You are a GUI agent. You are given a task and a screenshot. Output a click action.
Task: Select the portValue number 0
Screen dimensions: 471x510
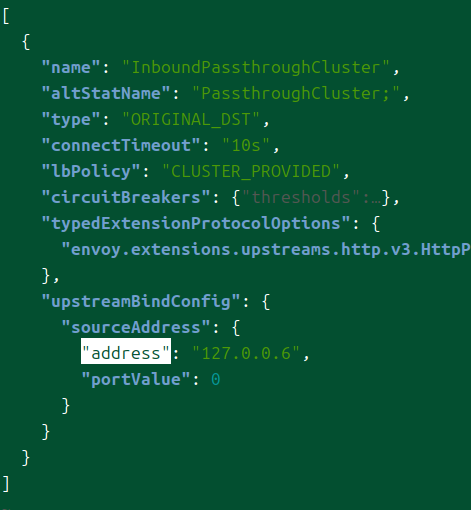pyautogui.click(x=216, y=379)
